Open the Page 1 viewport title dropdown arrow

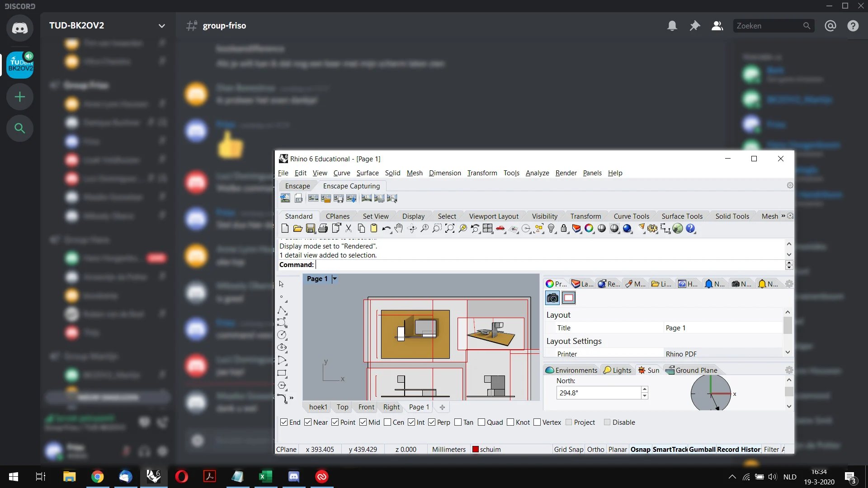pos(335,279)
